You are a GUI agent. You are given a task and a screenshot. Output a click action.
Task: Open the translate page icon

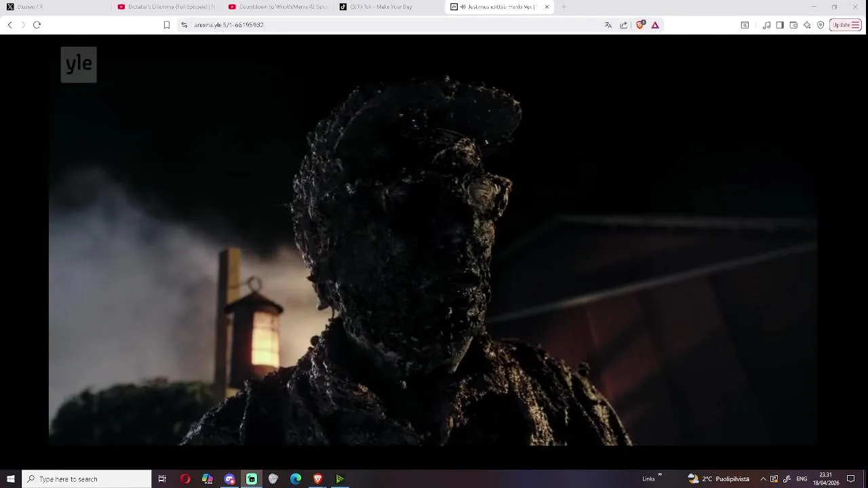click(x=608, y=25)
